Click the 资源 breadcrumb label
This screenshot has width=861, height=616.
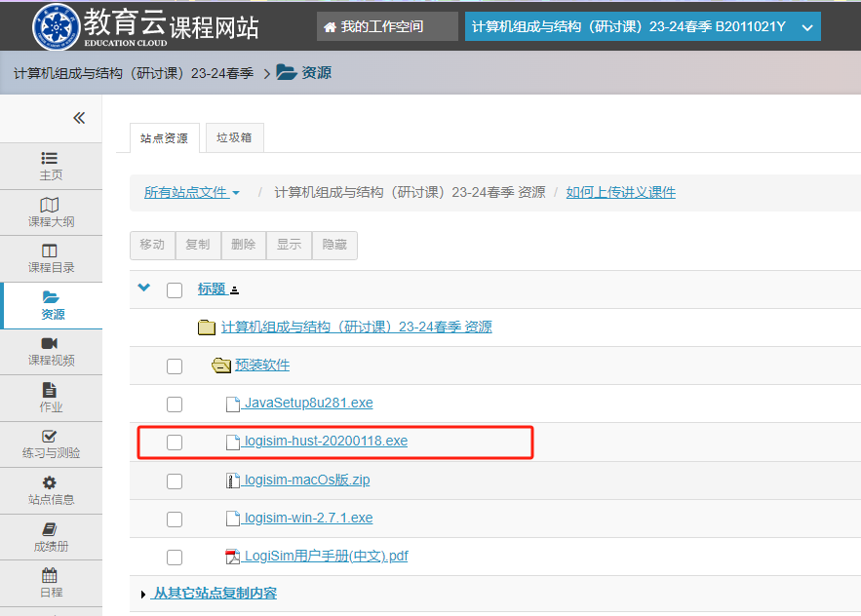click(316, 72)
